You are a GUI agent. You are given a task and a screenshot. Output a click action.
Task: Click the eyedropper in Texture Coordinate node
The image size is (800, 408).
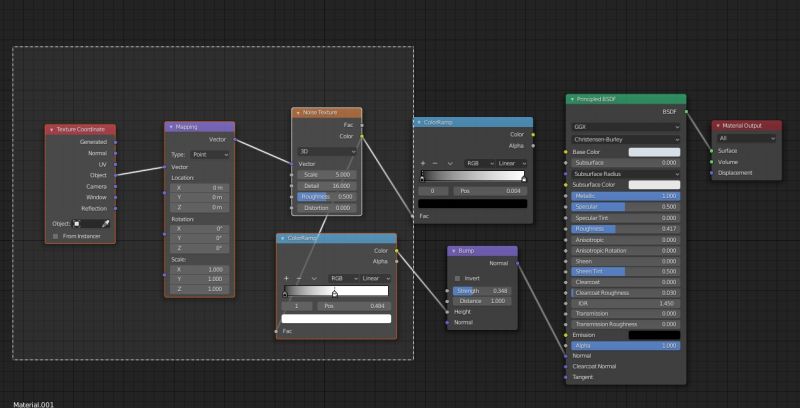pos(106,224)
